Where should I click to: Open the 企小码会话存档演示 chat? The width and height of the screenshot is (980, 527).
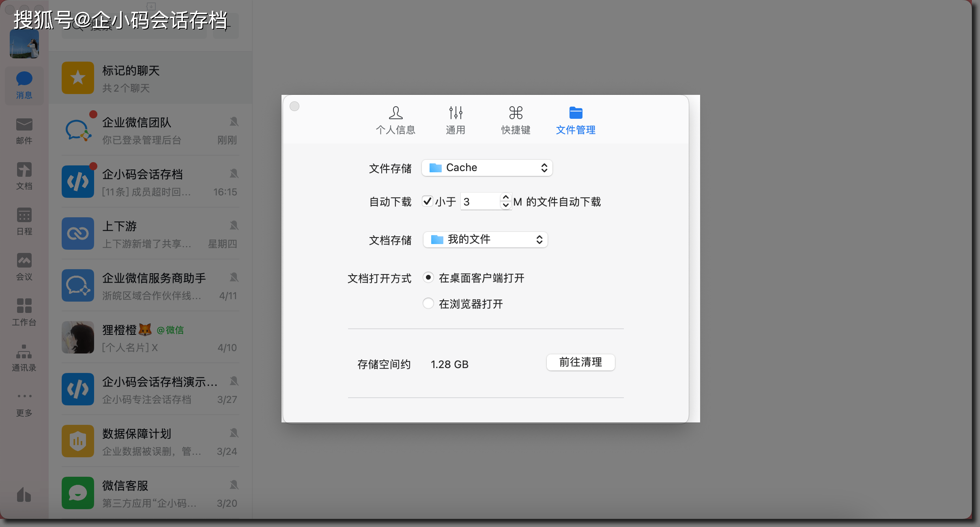click(x=150, y=389)
